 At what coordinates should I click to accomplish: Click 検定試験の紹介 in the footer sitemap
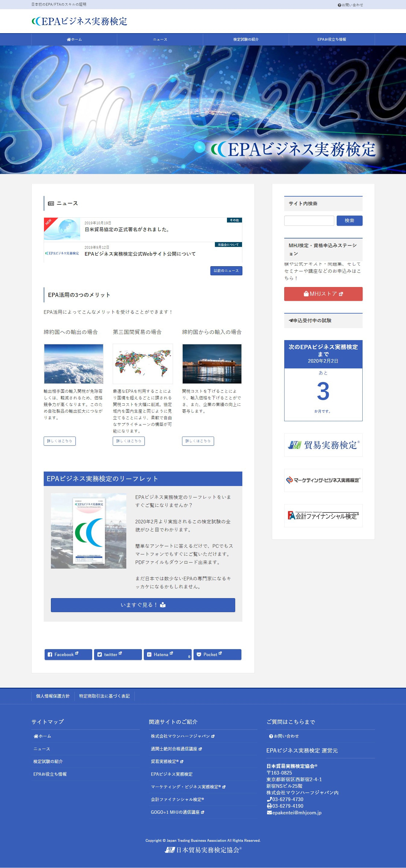pyautogui.click(x=48, y=762)
